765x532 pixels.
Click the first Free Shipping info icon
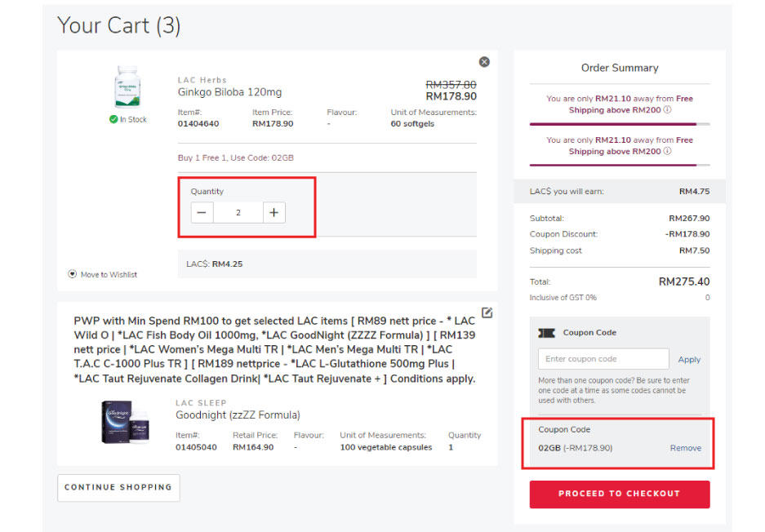click(x=667, y=109)
